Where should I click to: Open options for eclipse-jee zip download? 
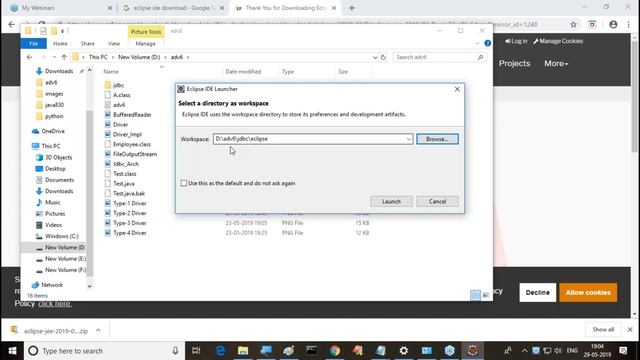(x=98, y=331)
